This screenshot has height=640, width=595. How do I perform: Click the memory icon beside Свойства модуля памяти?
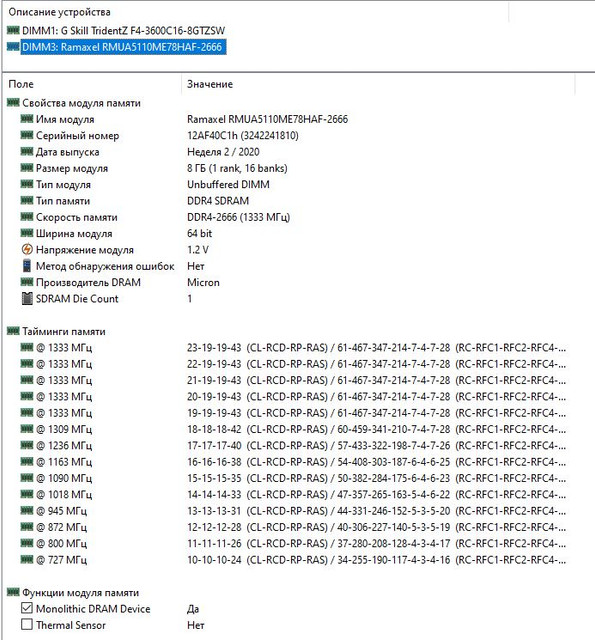[x=13, y=102]
